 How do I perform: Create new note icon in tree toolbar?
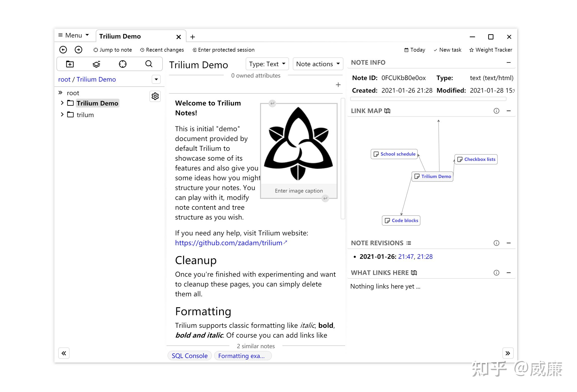[x=70, y=64]
